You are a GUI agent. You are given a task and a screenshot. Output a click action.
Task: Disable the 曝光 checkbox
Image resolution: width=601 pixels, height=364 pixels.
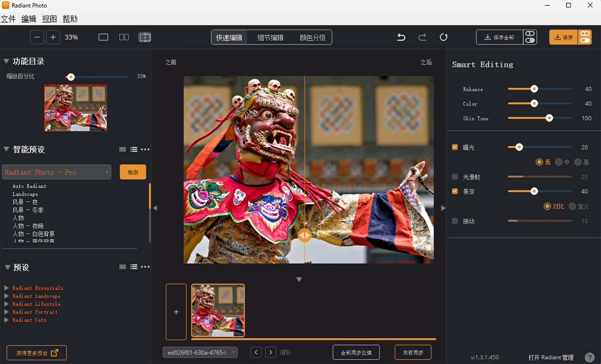pos(455,147)
